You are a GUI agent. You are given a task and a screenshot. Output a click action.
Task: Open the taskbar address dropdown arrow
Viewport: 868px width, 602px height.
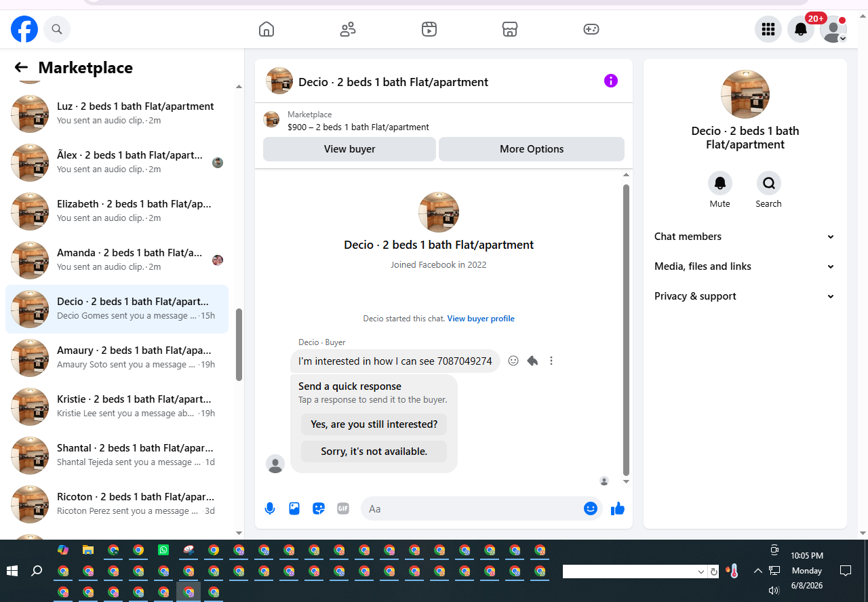[701, 571]
